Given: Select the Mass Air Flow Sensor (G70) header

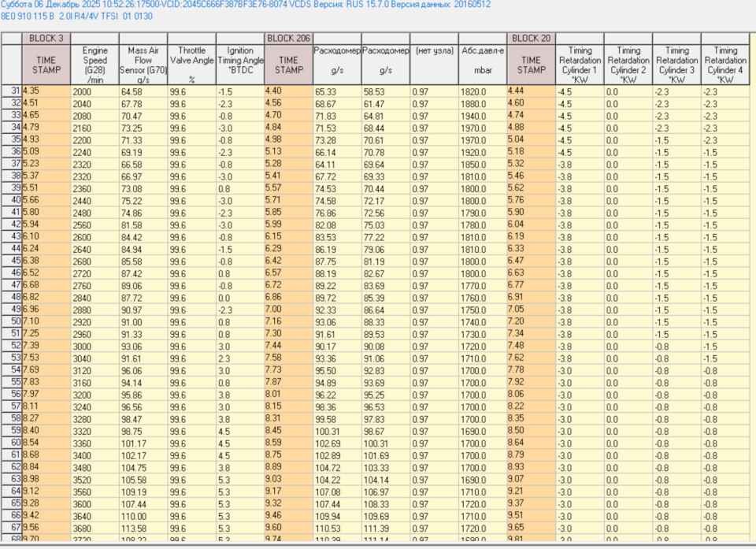Looking at the screenshot, I should [143, 65].
